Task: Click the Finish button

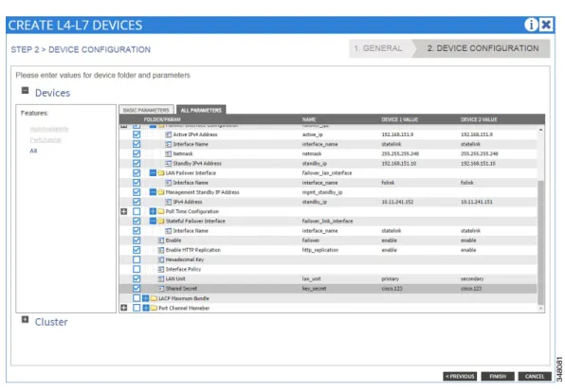Action: click(x=498, y=376)
